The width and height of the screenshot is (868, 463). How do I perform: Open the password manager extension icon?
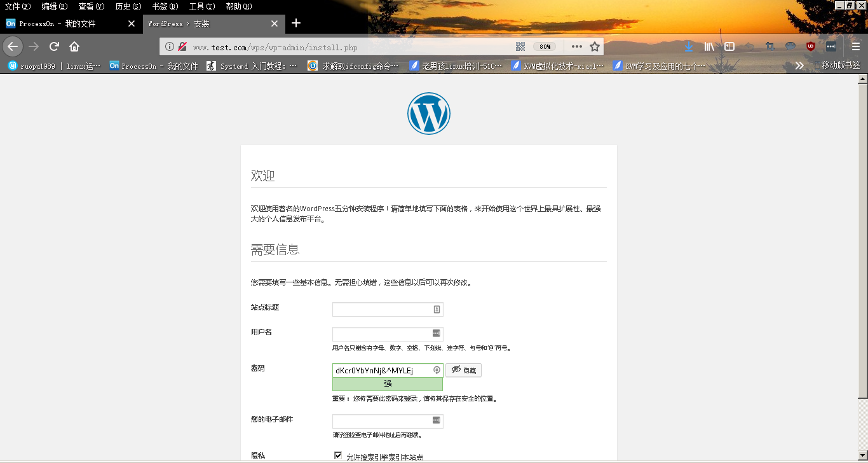click(831, 46)
